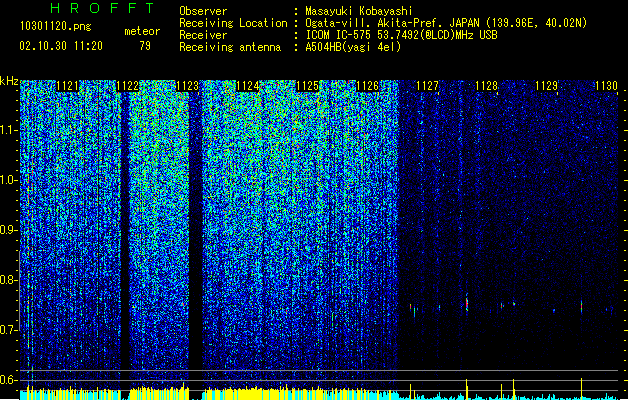Click the 0.7 frequency axis label

point(8,330)
